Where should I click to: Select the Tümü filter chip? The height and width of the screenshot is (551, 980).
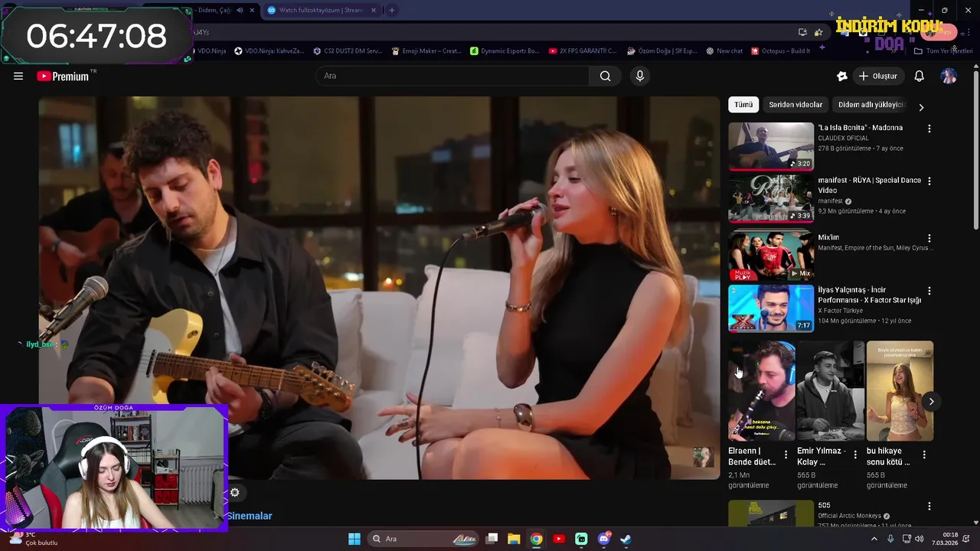[x=743, y=105]
